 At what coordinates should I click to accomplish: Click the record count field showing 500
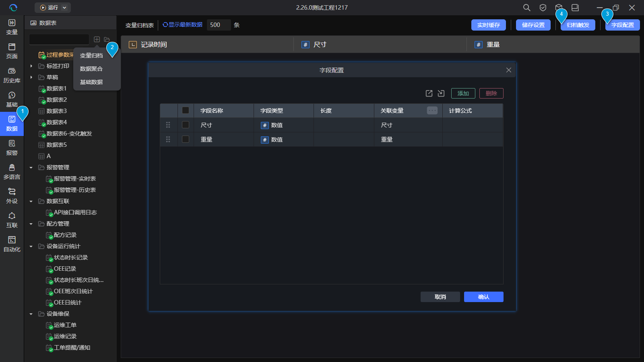(x=219, y=25)
